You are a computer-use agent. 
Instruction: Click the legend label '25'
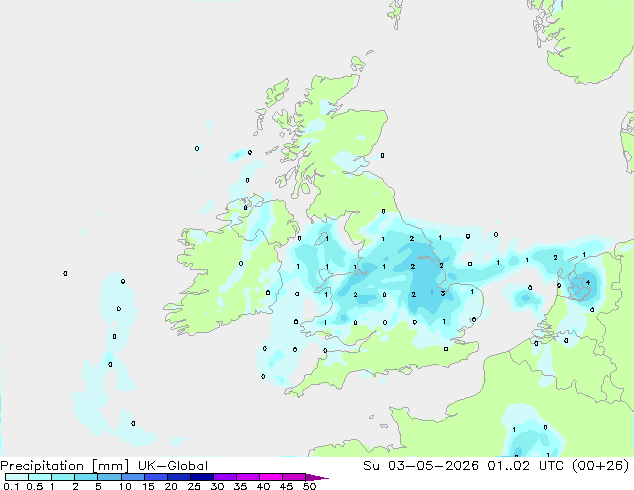(x=194, y=486)
